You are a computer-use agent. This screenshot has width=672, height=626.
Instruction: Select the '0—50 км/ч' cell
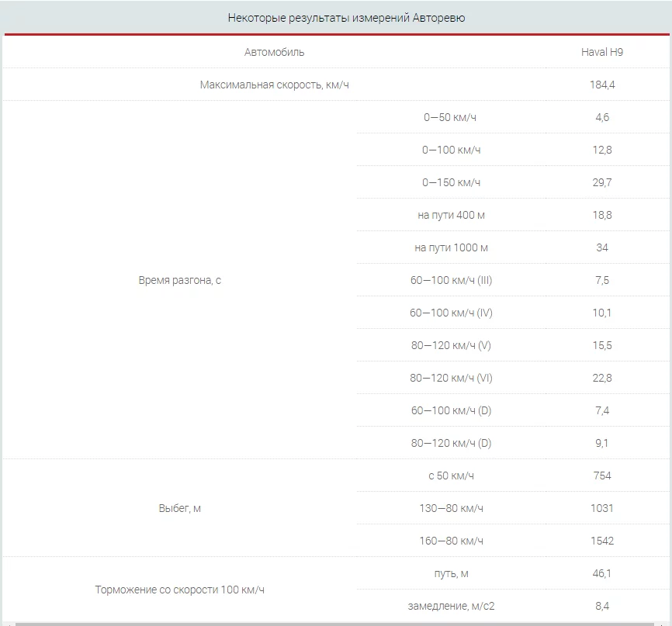pos(450,117)
